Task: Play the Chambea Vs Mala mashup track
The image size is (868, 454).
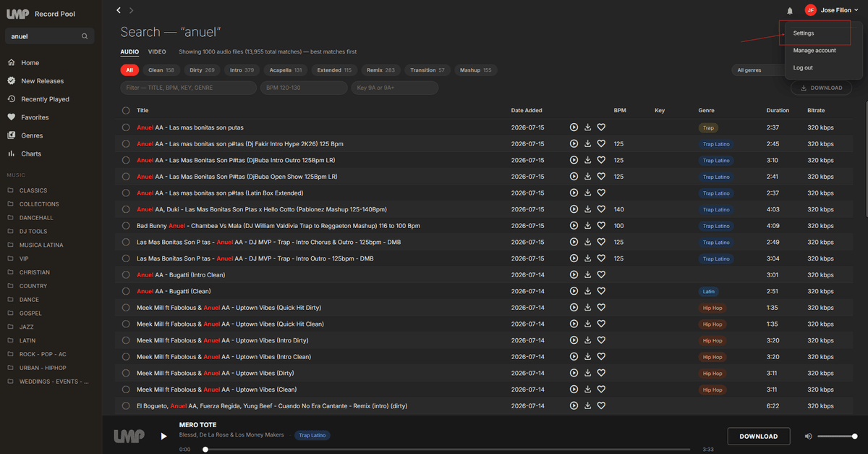Action: (x=574, y=226)
